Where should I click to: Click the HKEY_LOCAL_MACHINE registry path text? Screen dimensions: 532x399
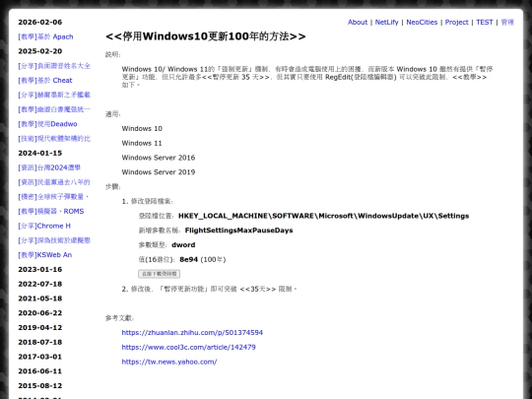pyautogui.click(x=324, y=216)
